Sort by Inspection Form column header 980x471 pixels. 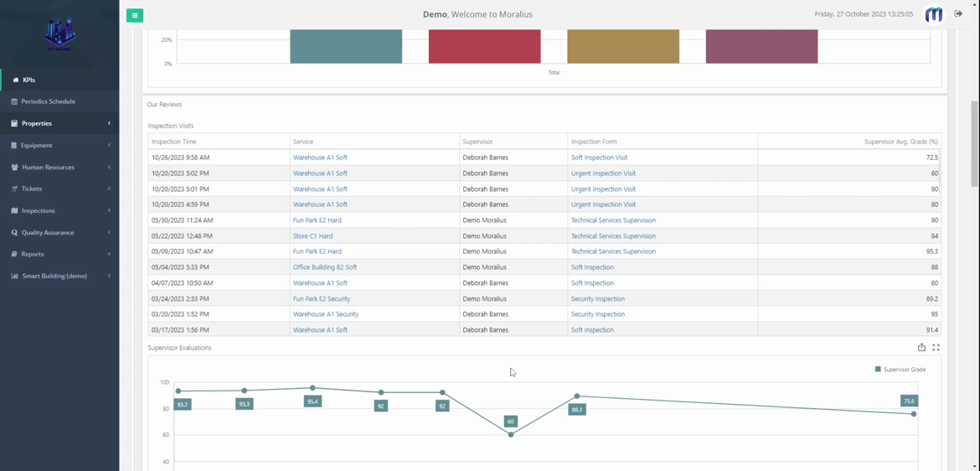pos(663,142)
